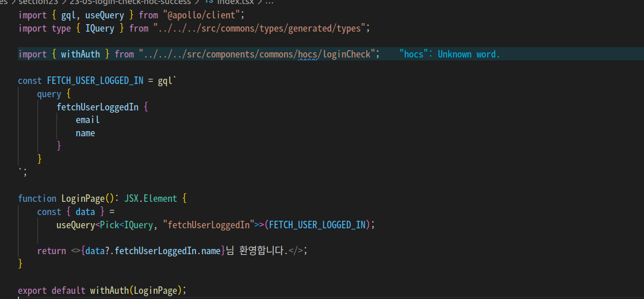The image size is (644, 299).
Task: Click the email field in the query
Action: click(88, 120)
